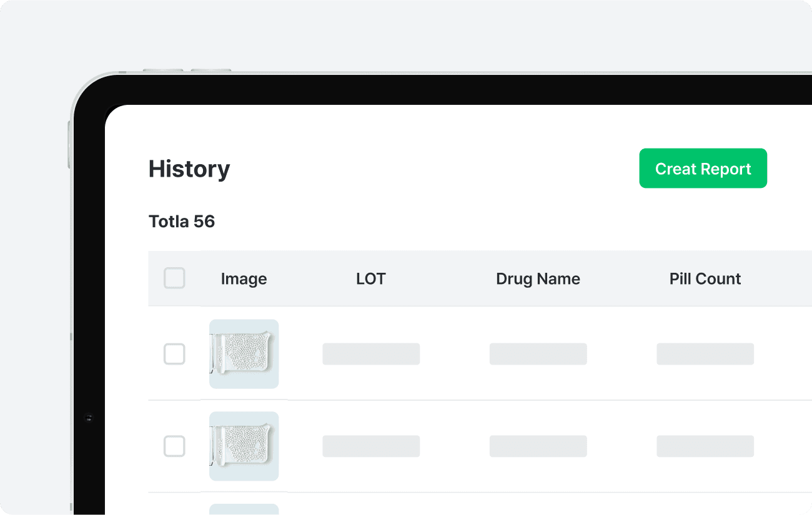This screenshot has height=515, width=812.
Task: Select the second row's LOT placeholder
Action: click(x=371, y=446)
